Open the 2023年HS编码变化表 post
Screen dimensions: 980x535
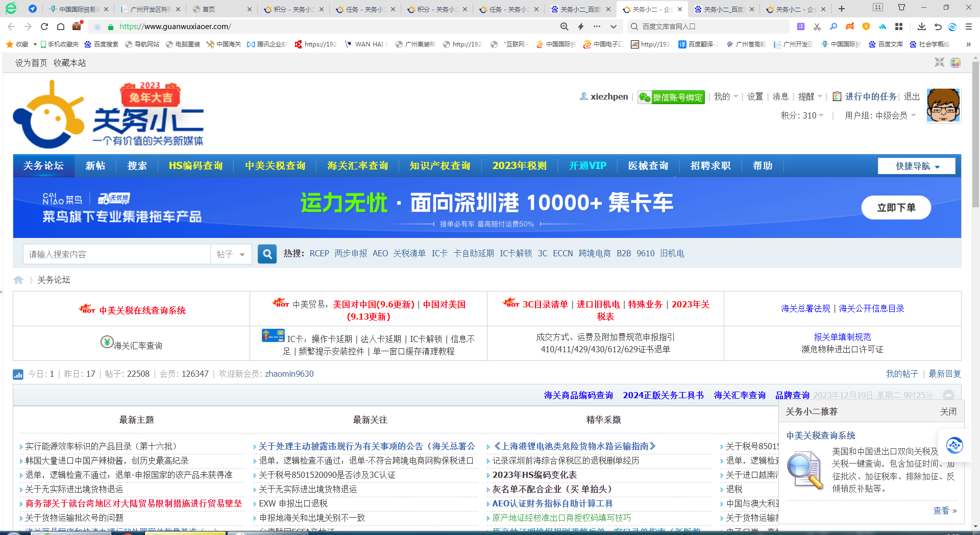(x=534, y=475)
